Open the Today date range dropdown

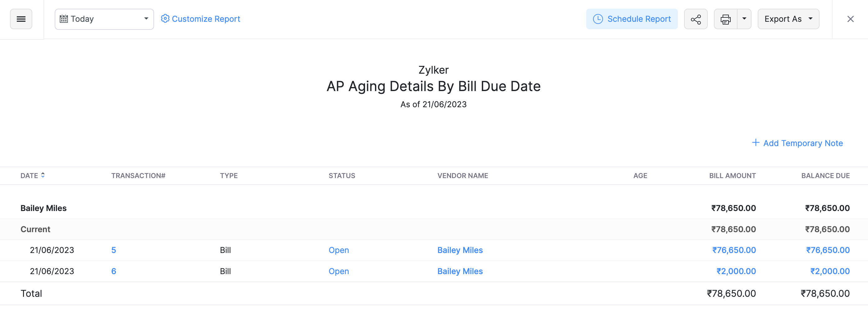click(x=146, y=19)
